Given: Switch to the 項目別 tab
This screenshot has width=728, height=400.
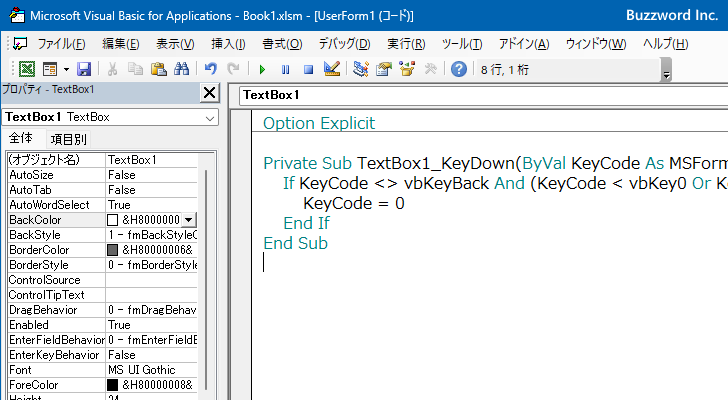Looking at the screenshot, I should coord(68,139).
